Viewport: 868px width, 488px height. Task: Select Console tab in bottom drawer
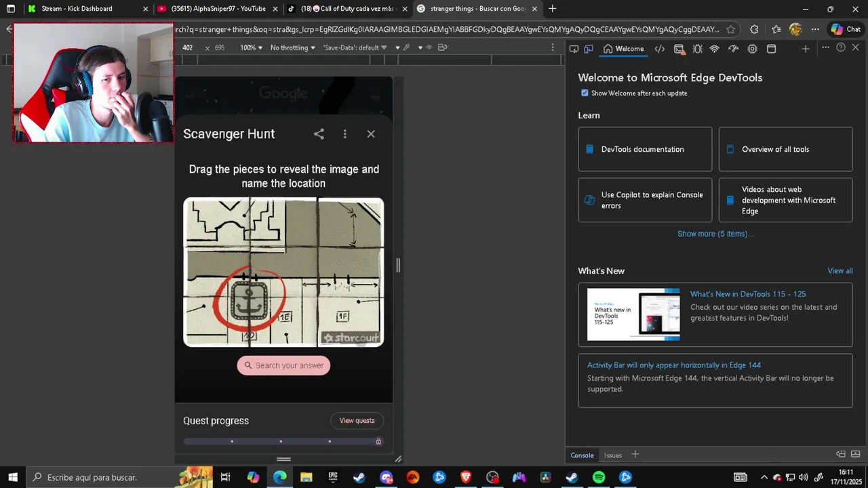pyautogui.click(x=582, y=455)
